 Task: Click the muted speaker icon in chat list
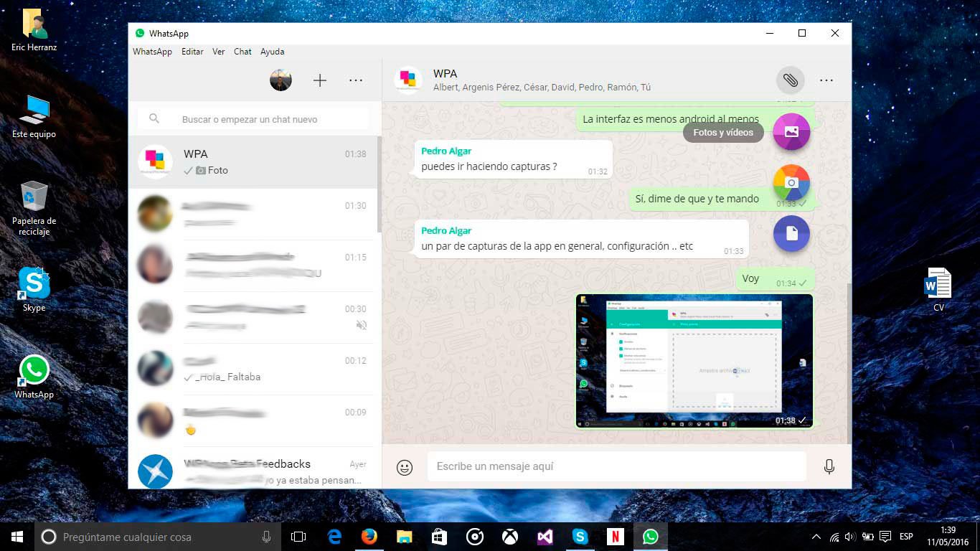[x=362, y=325]
